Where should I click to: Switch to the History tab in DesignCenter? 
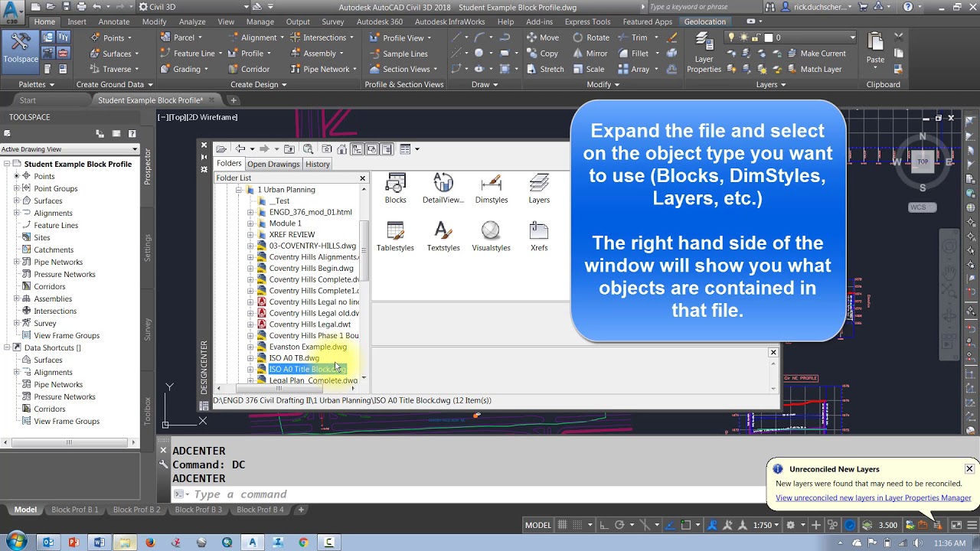(317, 164)
